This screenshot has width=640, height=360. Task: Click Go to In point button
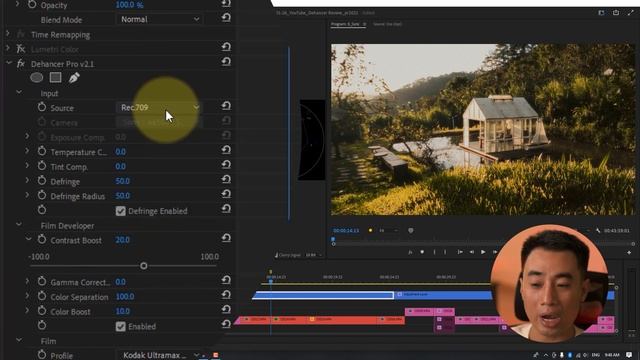click(x=460, y=252)
